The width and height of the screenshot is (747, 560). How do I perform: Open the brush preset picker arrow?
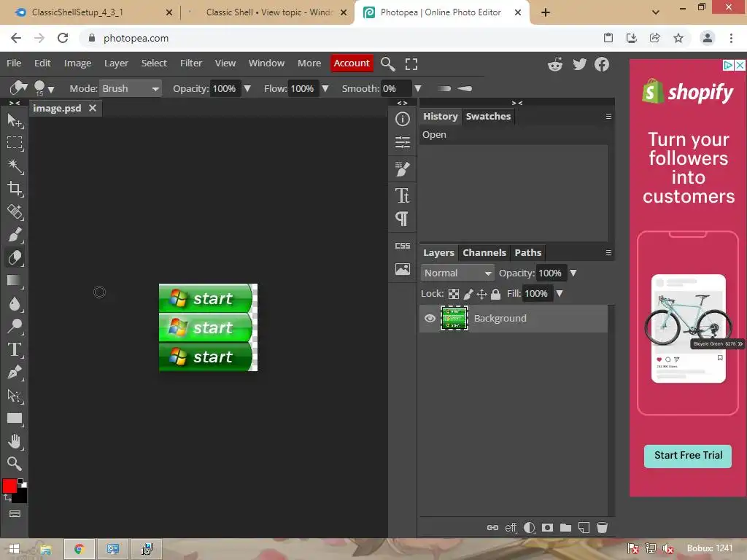point(51,90)
